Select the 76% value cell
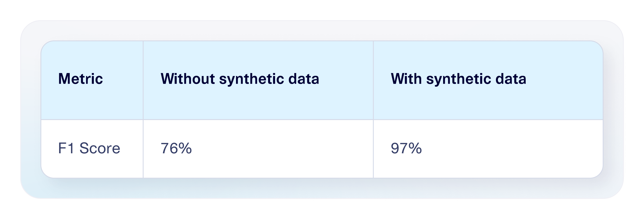 (x=176, y=148)
